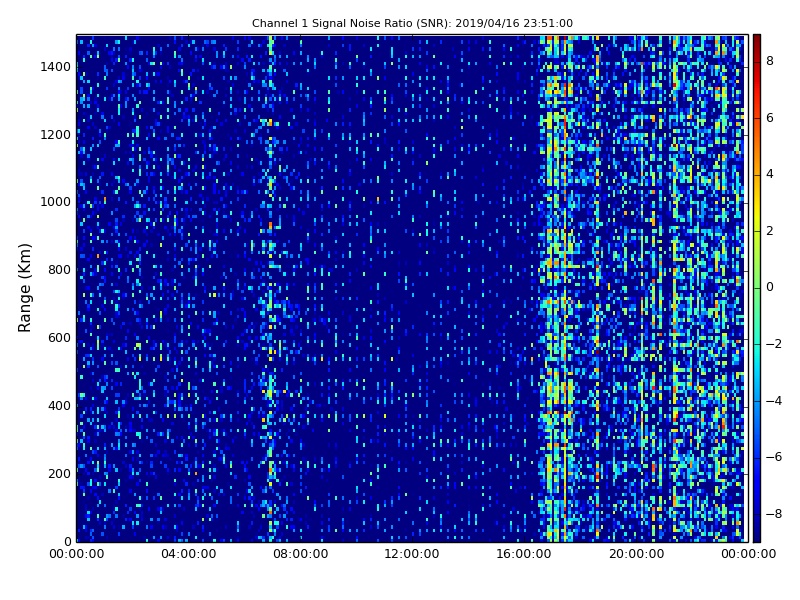Click the 800 range tick label

click(x=59, y=270)
